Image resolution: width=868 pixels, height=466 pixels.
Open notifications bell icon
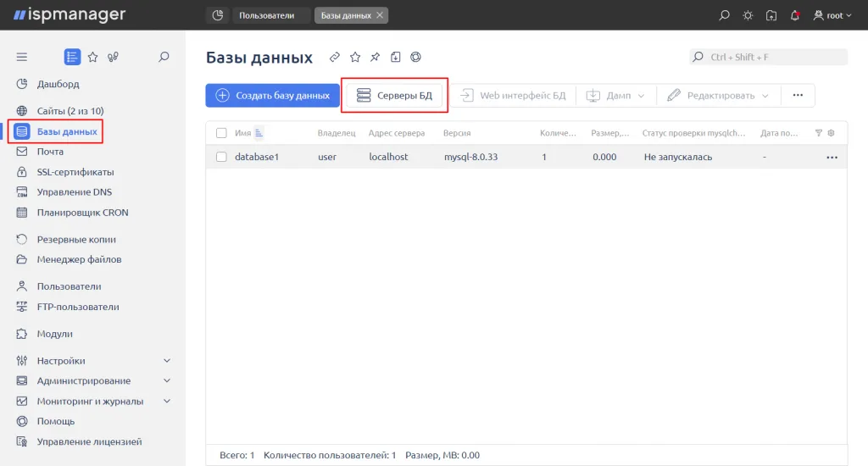click(795, 15)
